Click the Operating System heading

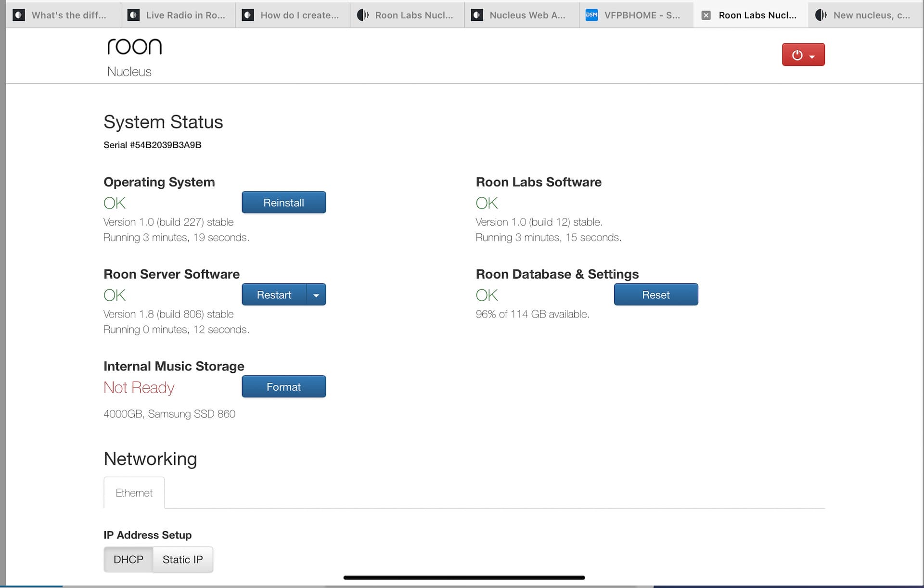pos(159,182)
